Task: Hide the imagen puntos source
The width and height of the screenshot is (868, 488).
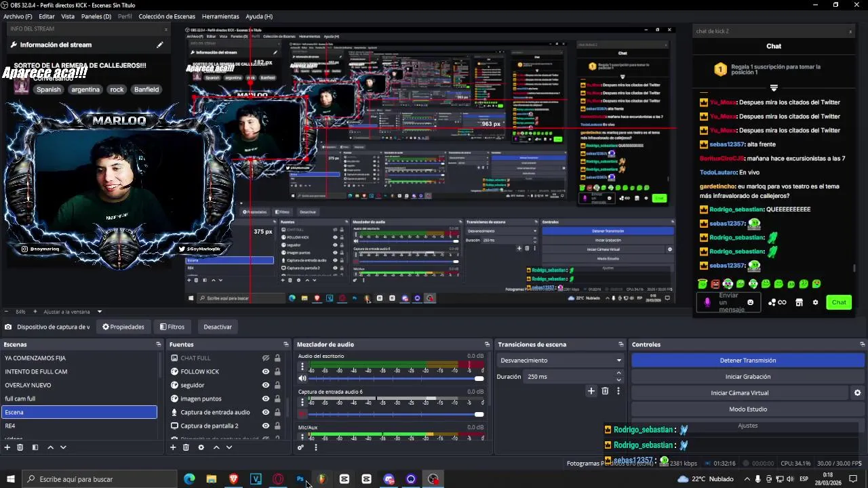Action: (266, 399)
